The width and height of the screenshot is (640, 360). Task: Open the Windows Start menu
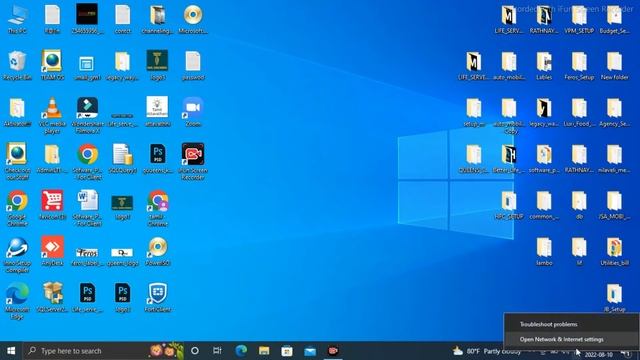coord(11,351)
